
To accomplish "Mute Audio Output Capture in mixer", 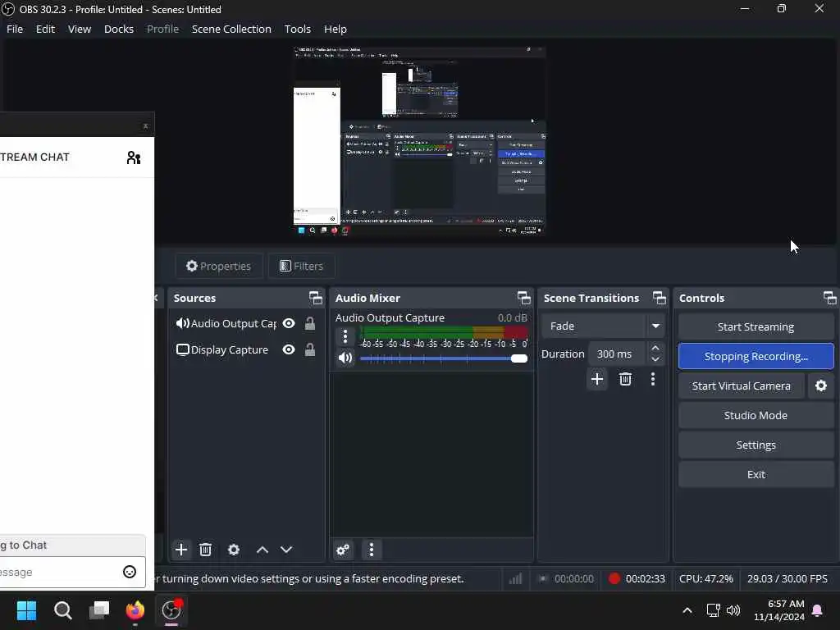I will 345,358.
